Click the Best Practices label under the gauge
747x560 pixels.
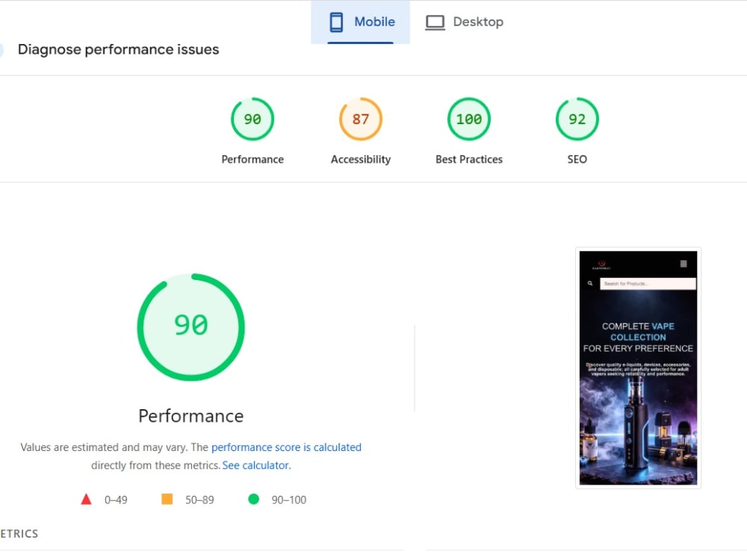point(469,160)
